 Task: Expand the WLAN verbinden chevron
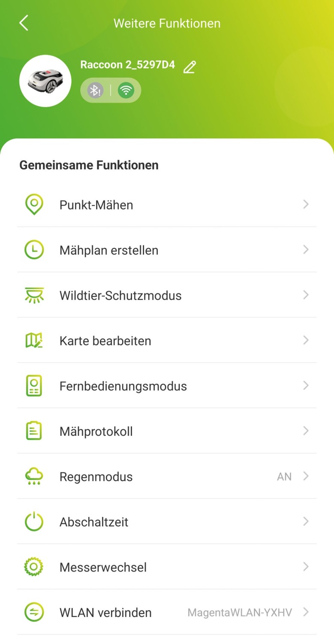[x=306, y=612]
